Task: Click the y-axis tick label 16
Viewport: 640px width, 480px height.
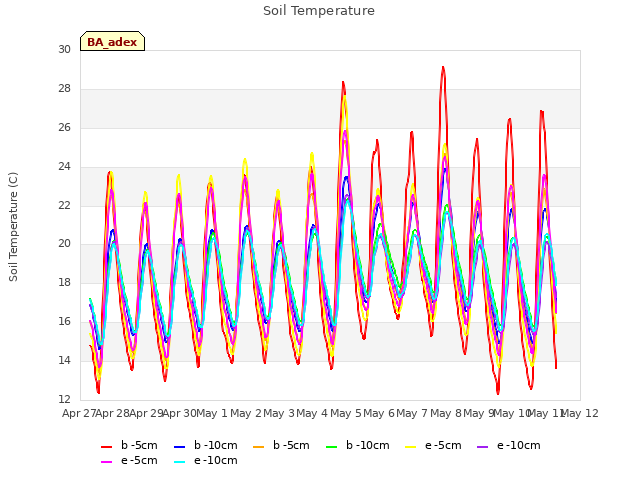Action: [x=64, y=322]
